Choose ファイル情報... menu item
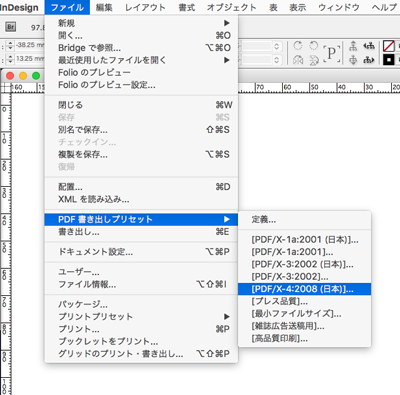Screen dimensions: 400x395 click(x=141, y=284)
